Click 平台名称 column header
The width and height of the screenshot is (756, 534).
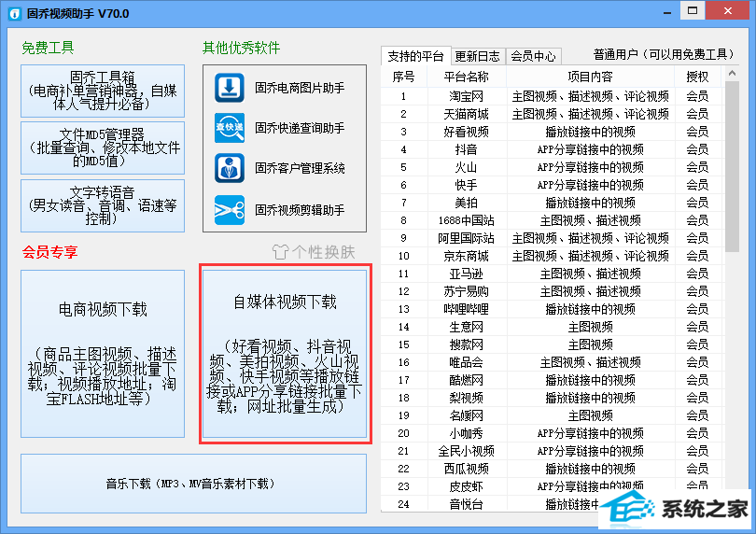[467, 77]
